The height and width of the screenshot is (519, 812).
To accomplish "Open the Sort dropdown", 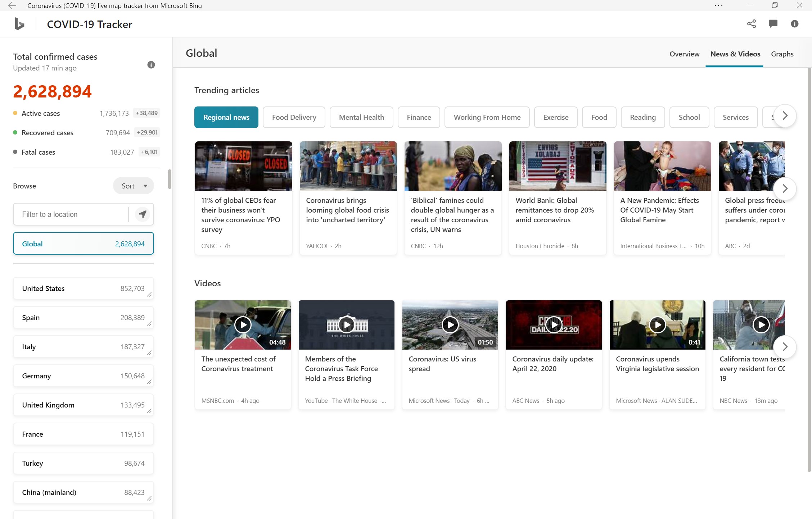I will (x=134, y=186).
